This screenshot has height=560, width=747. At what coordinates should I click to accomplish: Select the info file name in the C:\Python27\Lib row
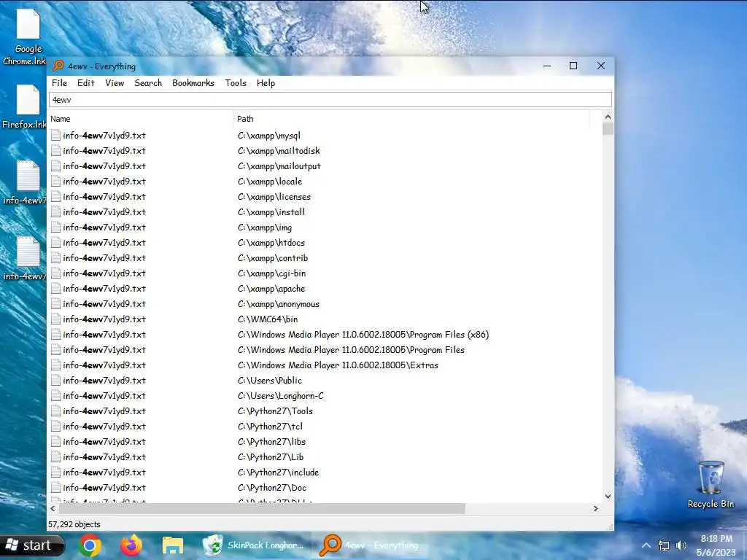pyautogui.click(x=104, y=456)
